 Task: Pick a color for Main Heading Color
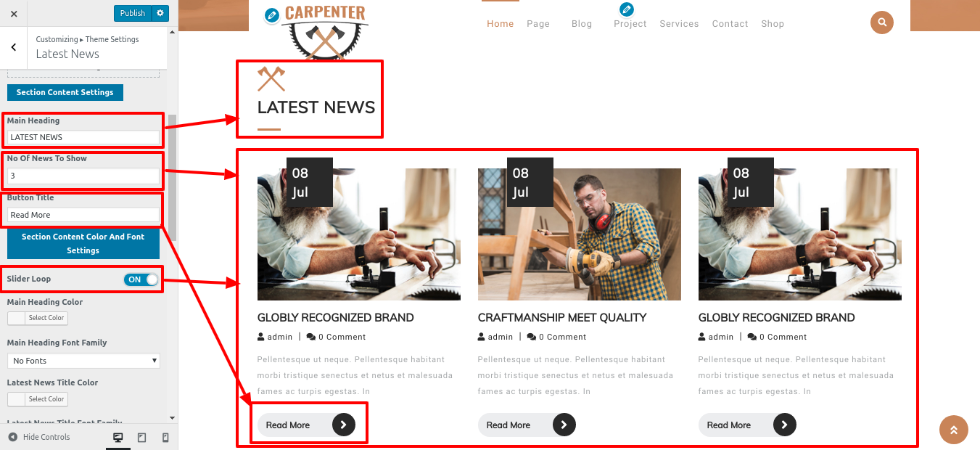pos(38,318)
